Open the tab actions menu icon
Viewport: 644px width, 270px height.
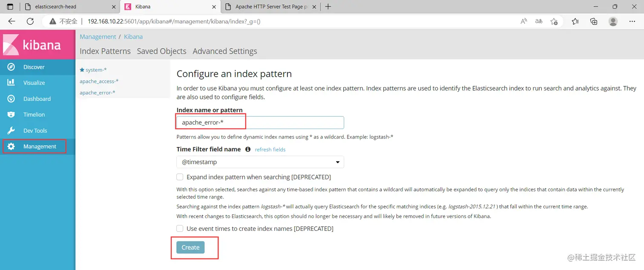10,6
